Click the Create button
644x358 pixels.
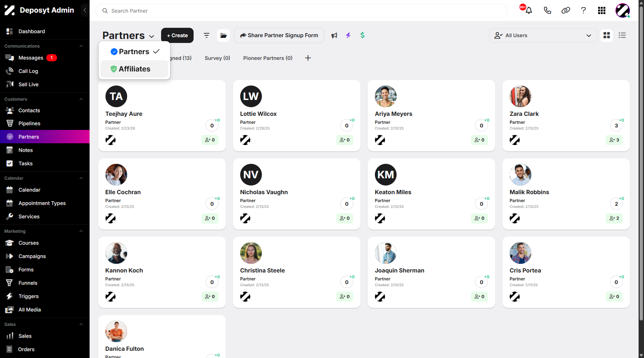(177, 35)
